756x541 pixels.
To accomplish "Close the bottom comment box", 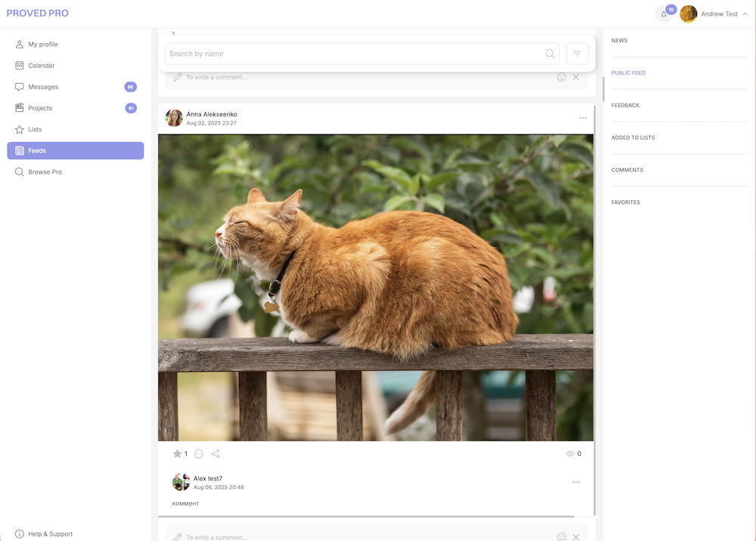I will pyautogui.click(x=575, y=537).
